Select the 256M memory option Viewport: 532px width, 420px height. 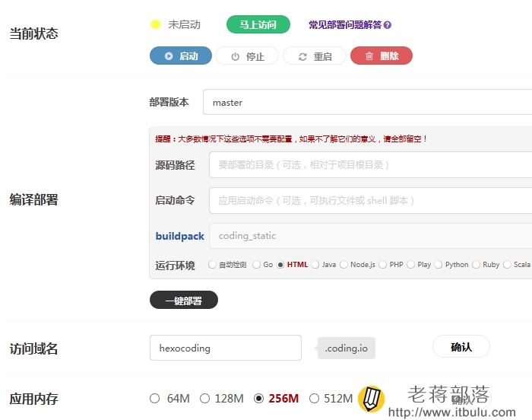258,398
